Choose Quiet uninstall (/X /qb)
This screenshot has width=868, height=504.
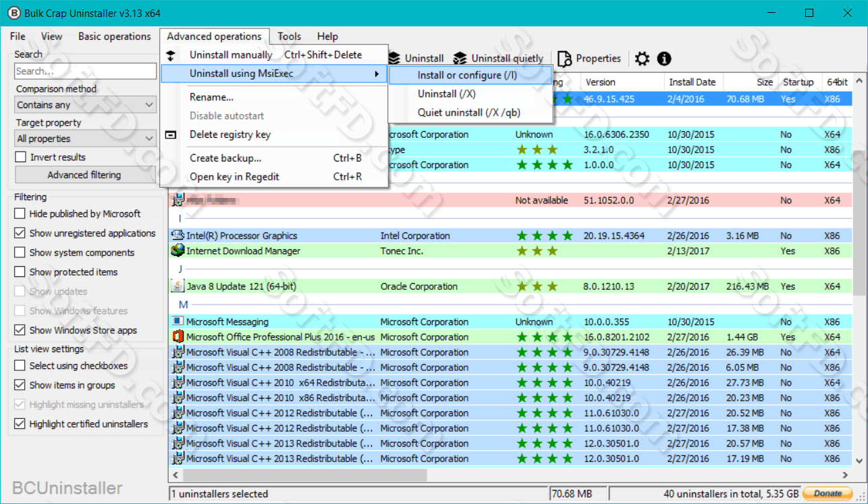(470, 113)
